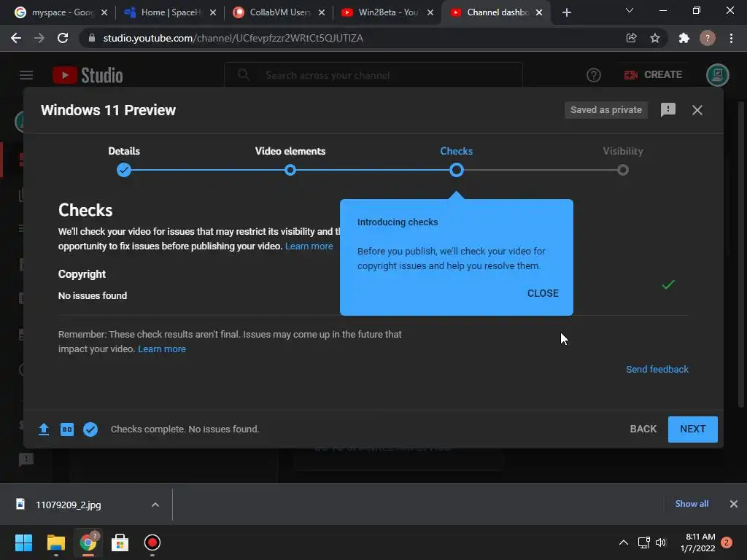The width and height of the screenshot is (747, 560).
Task: Go back in browser history
Action: click(16, 38)
